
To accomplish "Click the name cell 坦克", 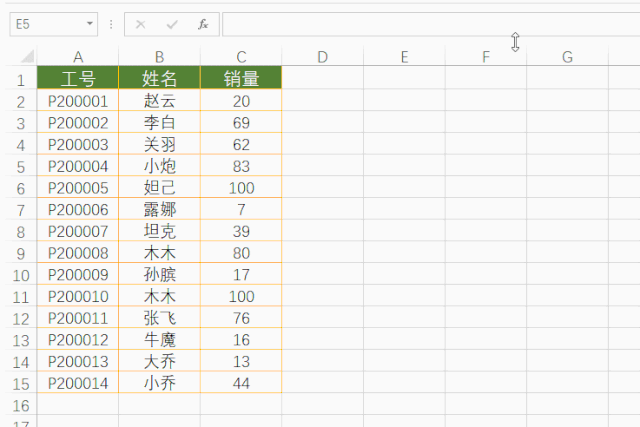I will [160, 231].
